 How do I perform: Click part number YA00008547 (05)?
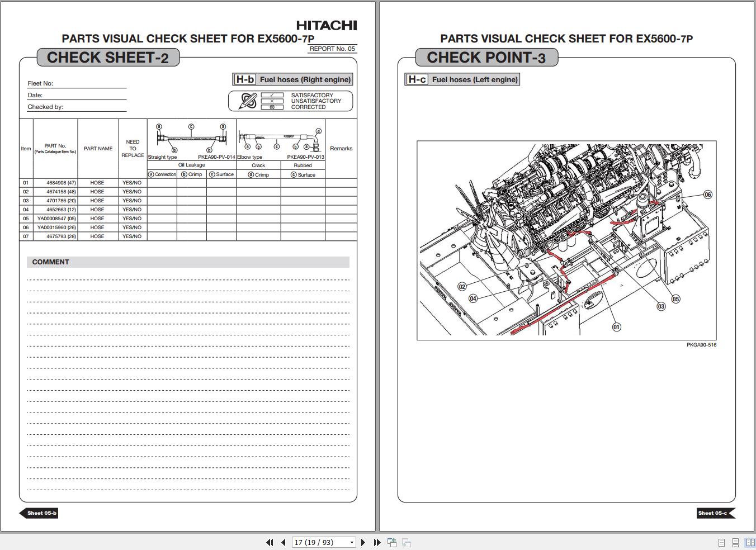tap(56, 219)
